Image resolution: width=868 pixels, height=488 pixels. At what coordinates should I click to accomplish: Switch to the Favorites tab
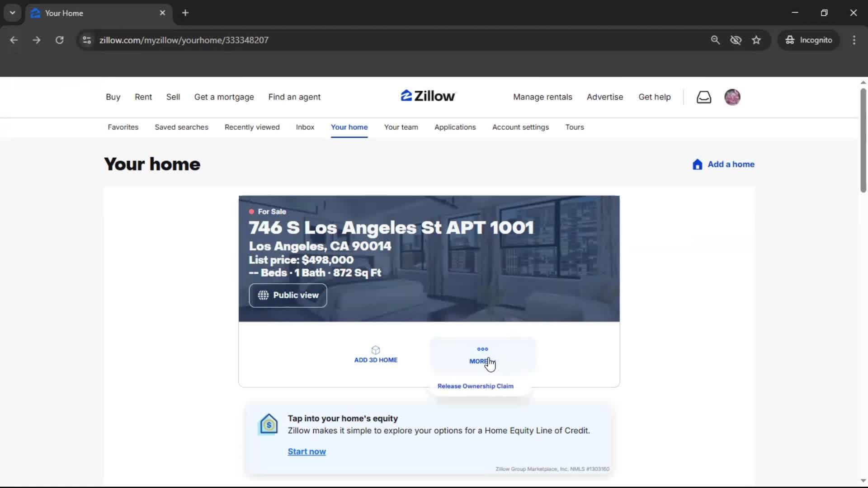coord(123,127)
